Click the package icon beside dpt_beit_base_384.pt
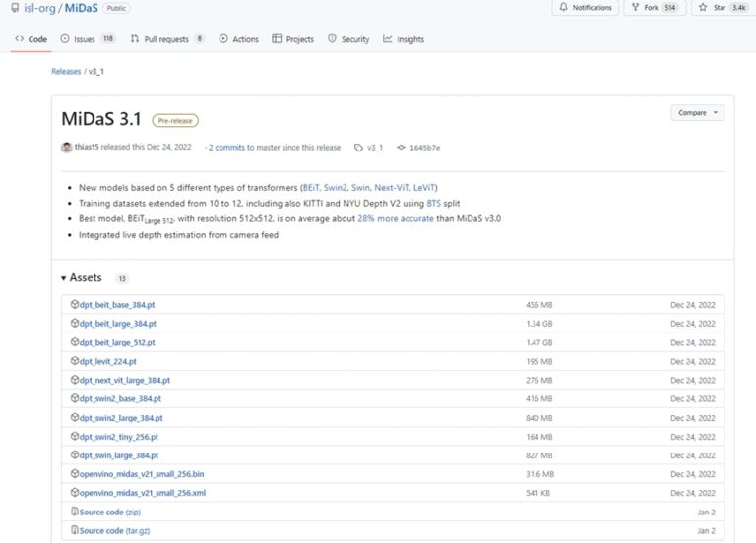Screen dimensions: 756x543 pyautogui.click(x=75, y=305)
